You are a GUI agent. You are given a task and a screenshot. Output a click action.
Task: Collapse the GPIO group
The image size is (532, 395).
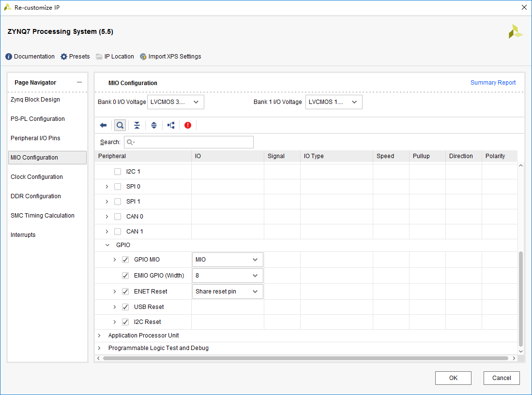click(107, 245)
